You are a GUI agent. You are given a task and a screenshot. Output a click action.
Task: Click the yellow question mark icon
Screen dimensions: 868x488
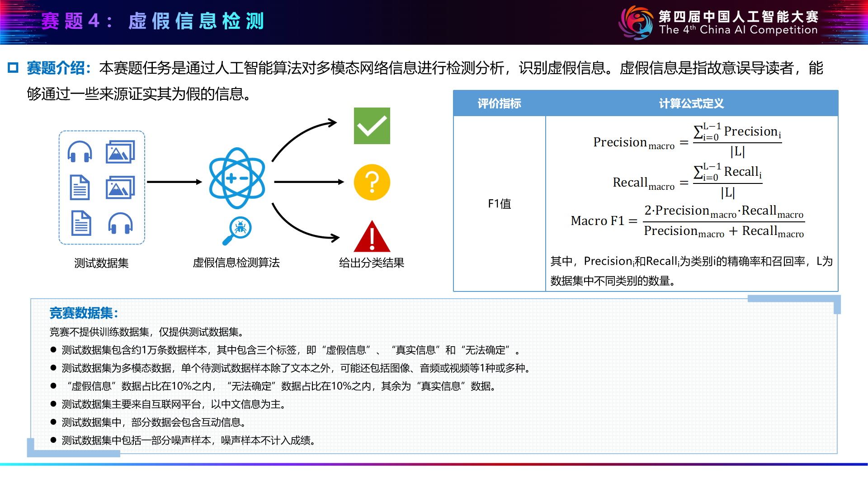point(372,182)
